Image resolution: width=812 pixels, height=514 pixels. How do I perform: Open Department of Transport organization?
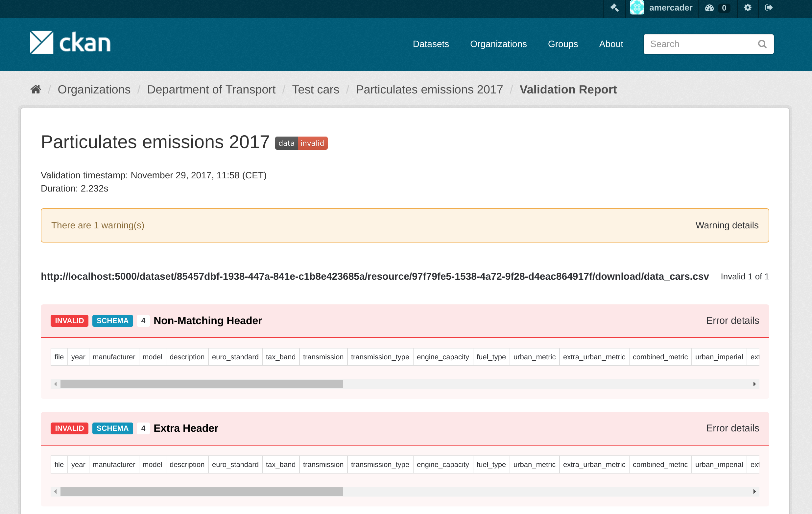[x=211, y=90]
